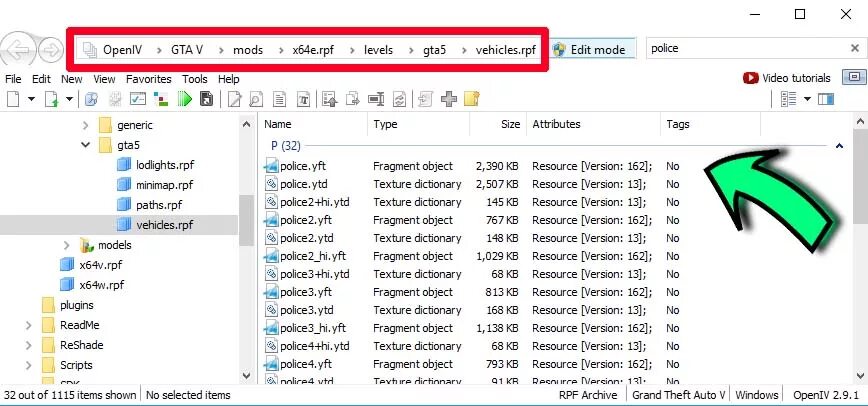Click the police.yft file icon
868x406 pixels.
pyautogui.click(x=271, y=166)
